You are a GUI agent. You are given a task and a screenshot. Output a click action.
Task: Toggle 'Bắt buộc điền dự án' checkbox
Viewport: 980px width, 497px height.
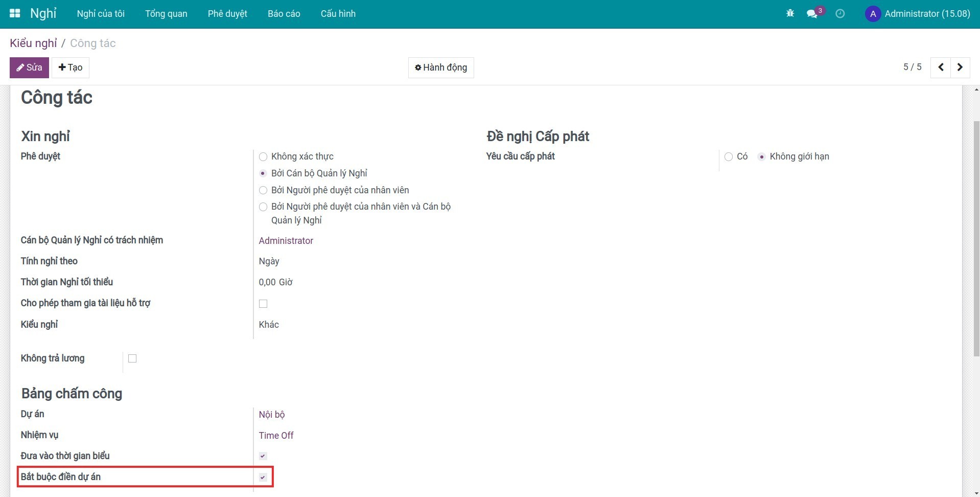(x=263, y=477)
